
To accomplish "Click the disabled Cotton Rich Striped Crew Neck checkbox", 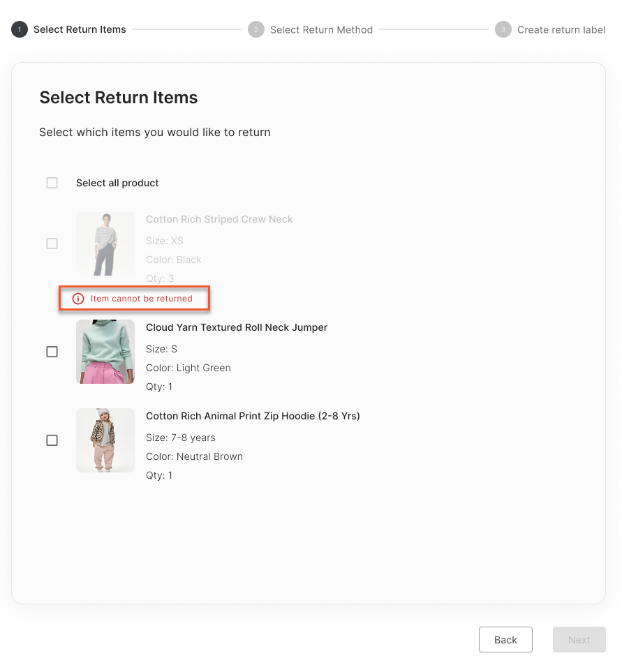I will click(x=52, y=244).
